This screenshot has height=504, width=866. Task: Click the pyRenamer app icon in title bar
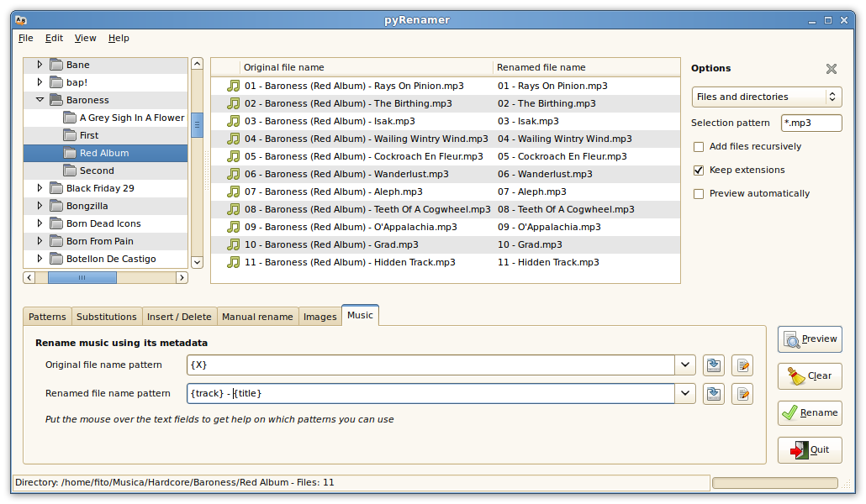coord(21,20)
